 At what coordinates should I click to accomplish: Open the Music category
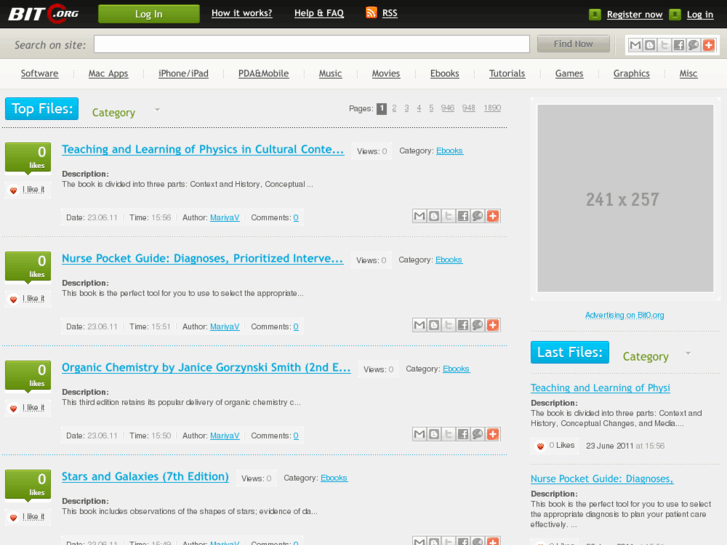[x=330, y=73]
